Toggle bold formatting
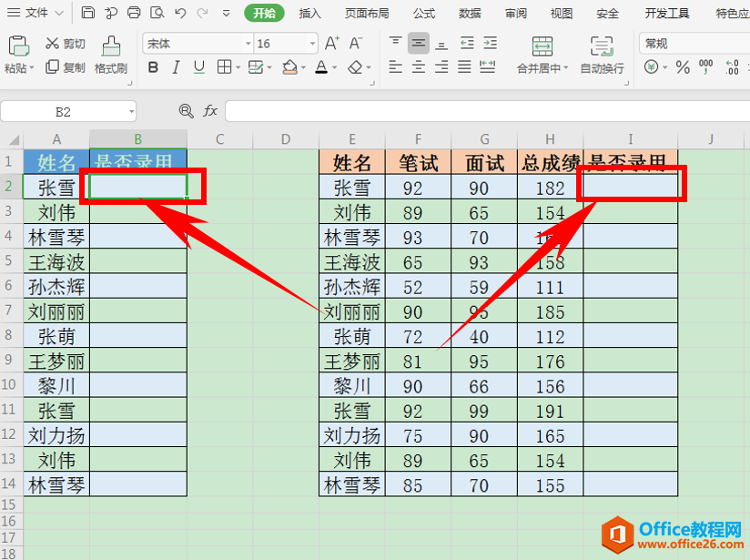Screen dimensions: 750x560 coord(153,67)
